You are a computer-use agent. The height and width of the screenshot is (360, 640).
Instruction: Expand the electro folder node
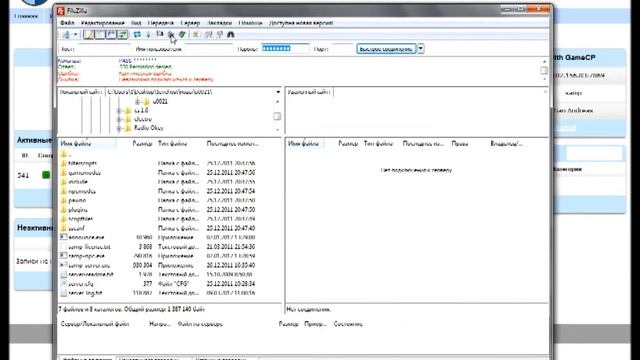pyautogui.click(x=119, y=119)
